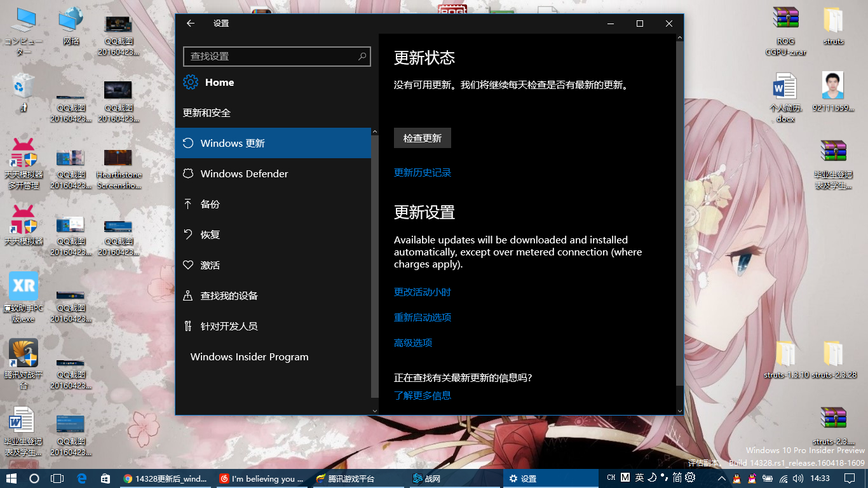Screen dimensions: 868x488
Task: Select the 网络 desktop icon
Action: click(x=71, y=27)
